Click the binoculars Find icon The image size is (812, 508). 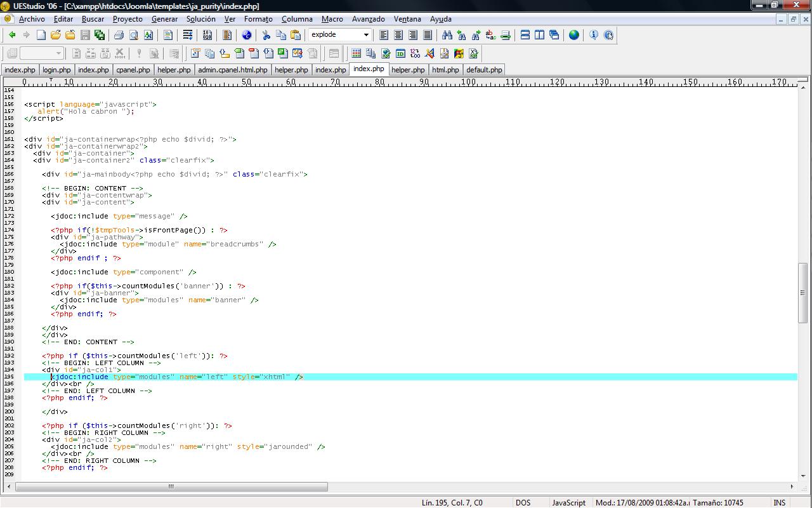click(447, 35)
